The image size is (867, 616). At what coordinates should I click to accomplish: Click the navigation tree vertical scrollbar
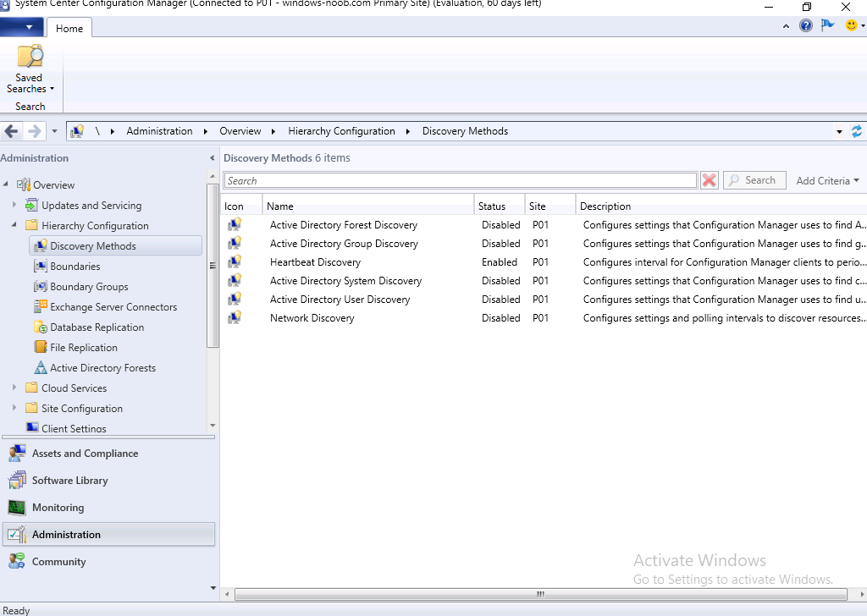[x=213, y=266]
